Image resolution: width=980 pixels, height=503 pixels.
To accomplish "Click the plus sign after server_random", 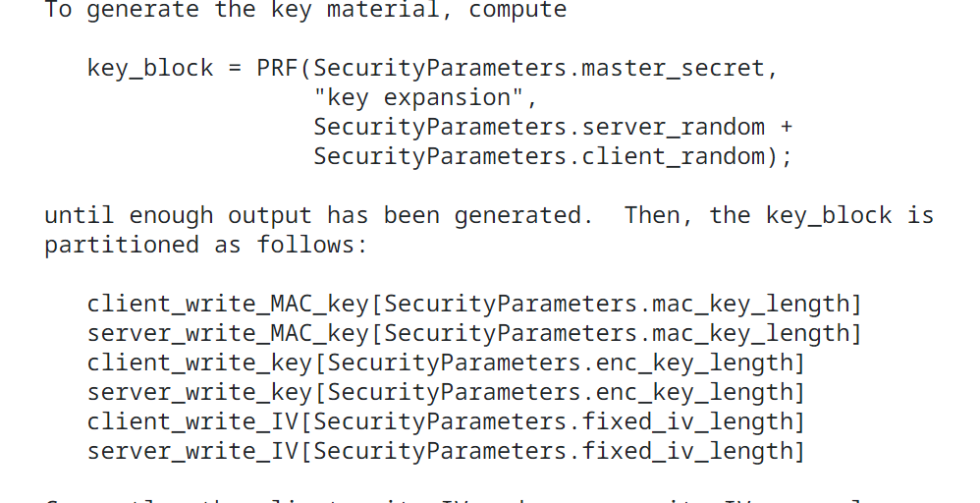I will point(787,127).
